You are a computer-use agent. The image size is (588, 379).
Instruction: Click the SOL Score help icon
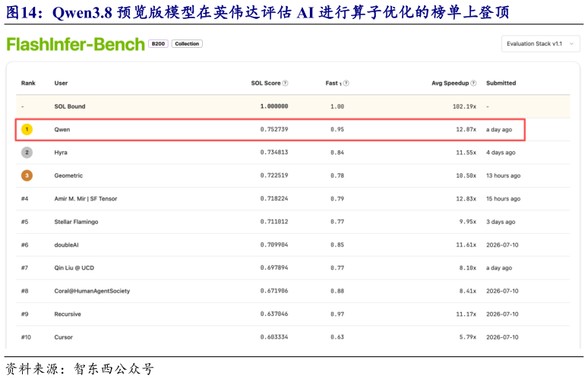285,84
